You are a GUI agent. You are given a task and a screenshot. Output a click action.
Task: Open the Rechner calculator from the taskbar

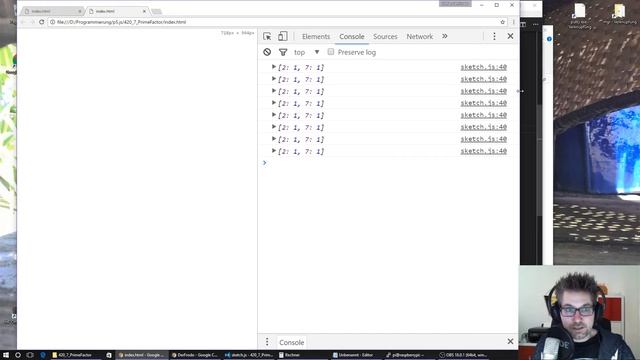click(x=302, y=355)
